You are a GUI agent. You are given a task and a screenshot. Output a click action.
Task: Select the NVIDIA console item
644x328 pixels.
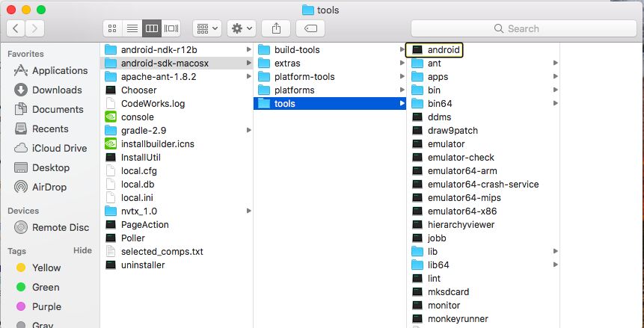[129, 117]
